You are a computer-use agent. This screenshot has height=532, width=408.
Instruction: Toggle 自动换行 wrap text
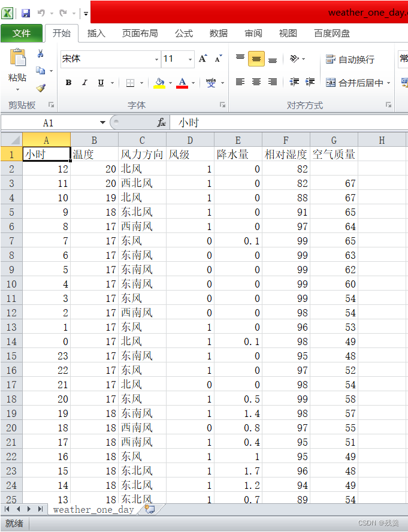pyautogui.click(x=350, y=59)
